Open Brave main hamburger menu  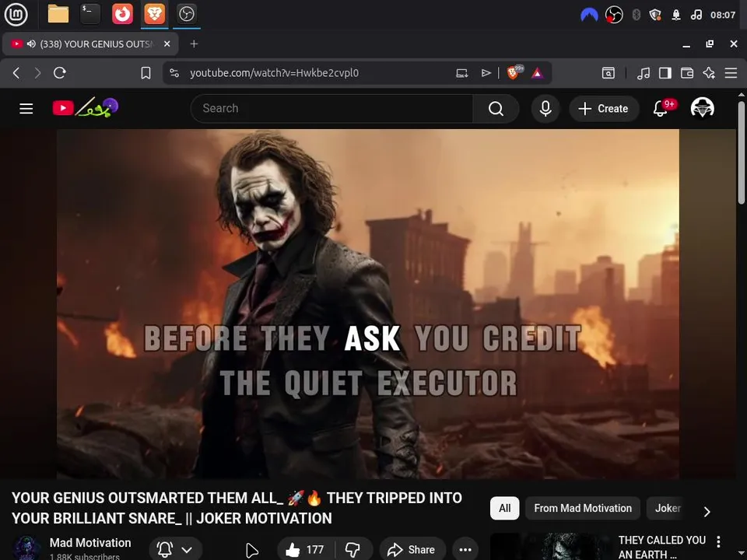(731, 73)
